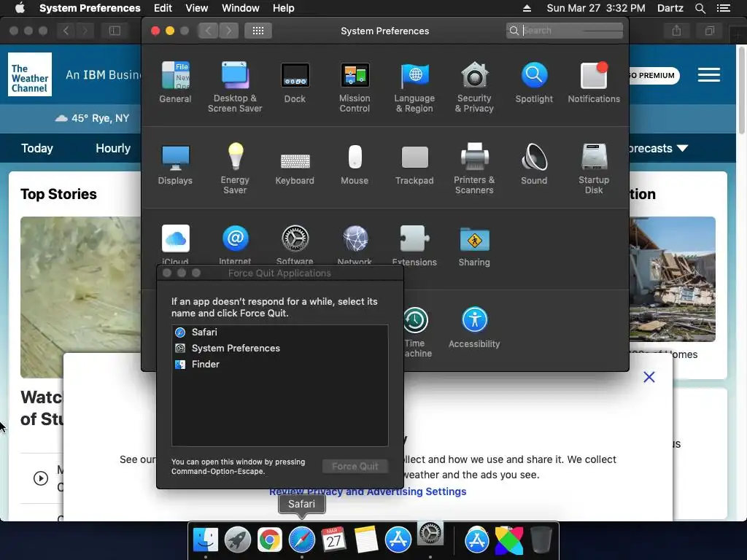Open Mission Control preferences
Image resolution: width=747 pixels, height=560 pixels.
[x=355, y=87]
